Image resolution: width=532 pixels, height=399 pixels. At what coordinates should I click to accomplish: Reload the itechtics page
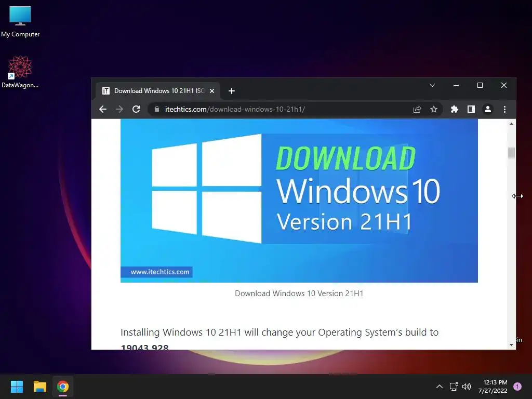pyautogui.click(x=136, y=109)
